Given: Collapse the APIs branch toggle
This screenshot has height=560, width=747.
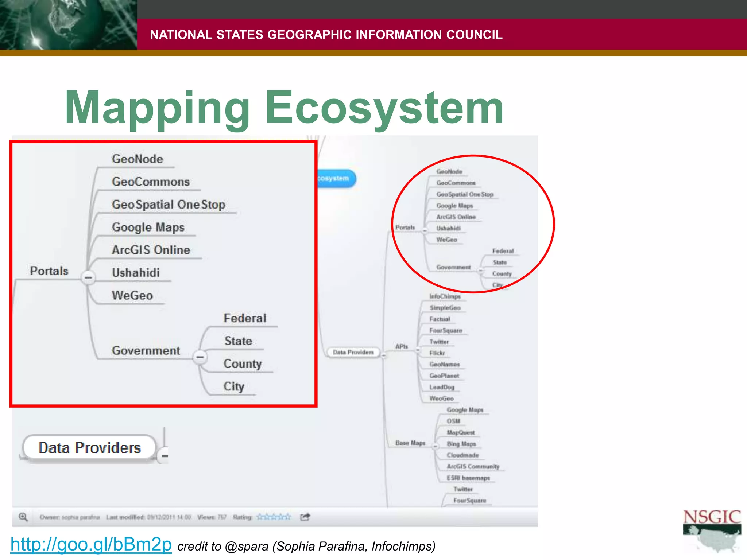Looking at the screenshot, I should coord(418,350).
